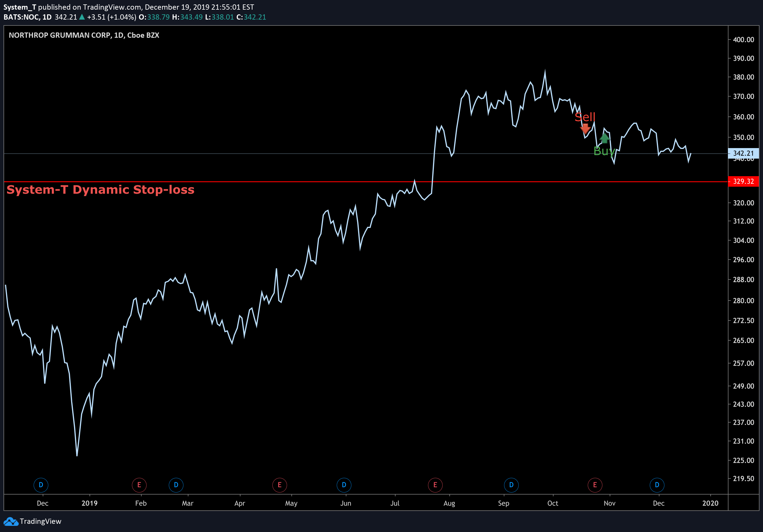Click the Oct label on time axis
The height and width of the screenshot is (532, 763).
pyautogui.click(x=553, y=503)
